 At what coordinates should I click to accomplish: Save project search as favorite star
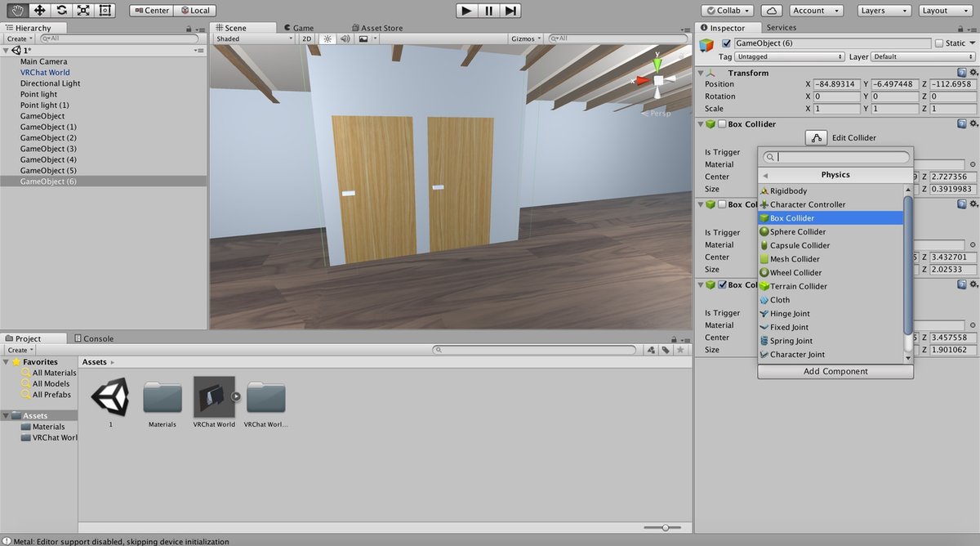[679, 350]
